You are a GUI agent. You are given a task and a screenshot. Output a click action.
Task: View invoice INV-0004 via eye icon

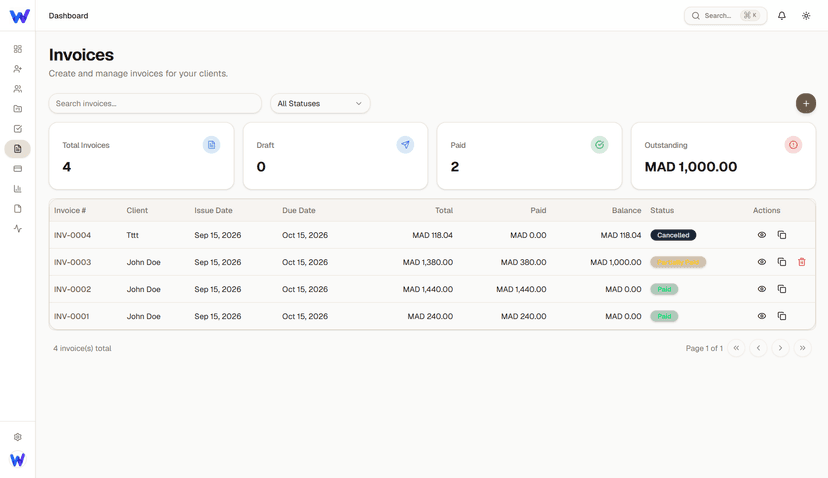[761, 235]
